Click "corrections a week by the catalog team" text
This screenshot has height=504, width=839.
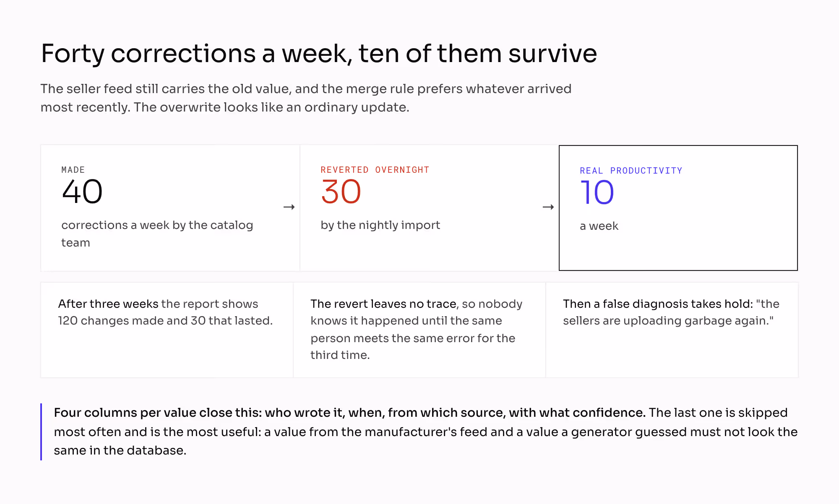(157, 234)
